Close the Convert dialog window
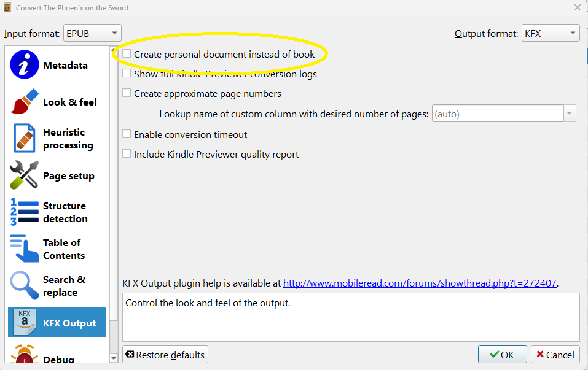Viewport: 588px width, 370px height. pos(578,7)
